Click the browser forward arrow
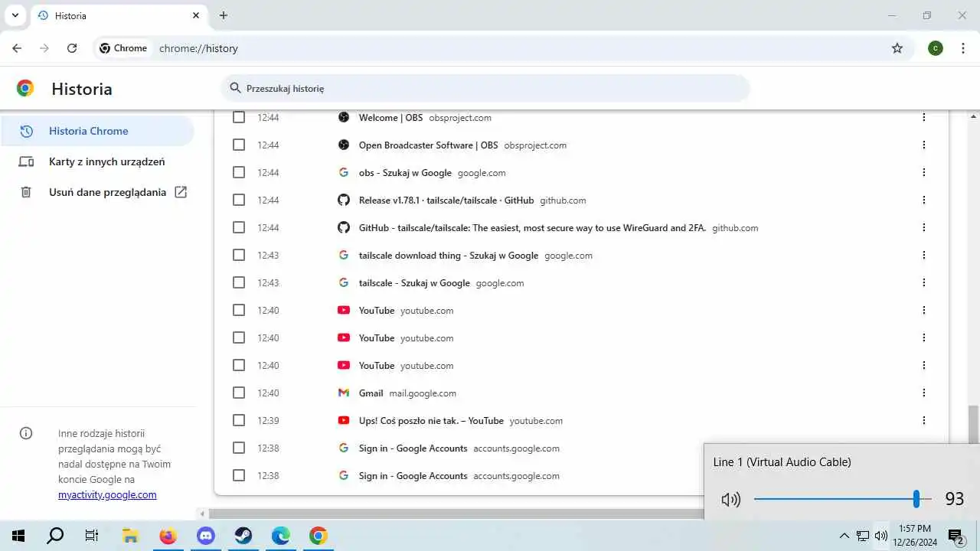980x551 pixels. [x=44, y=48]
